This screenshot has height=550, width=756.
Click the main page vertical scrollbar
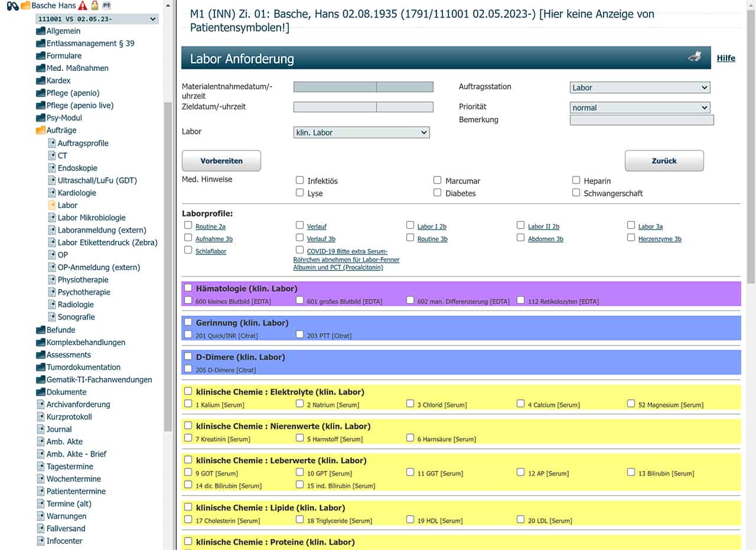(750, 236)
